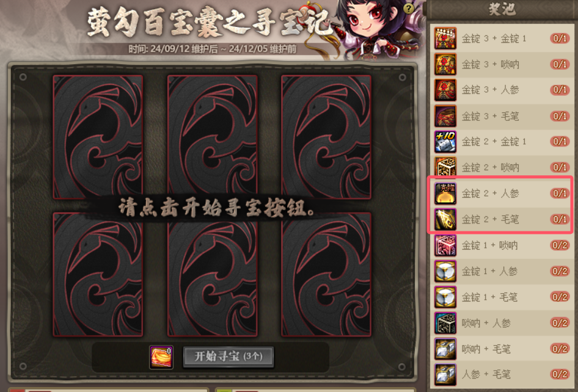The width and height of the screenshot is (578, 392).
Task: Click the gold ingot pouch icon near start button
Action: 161,357
